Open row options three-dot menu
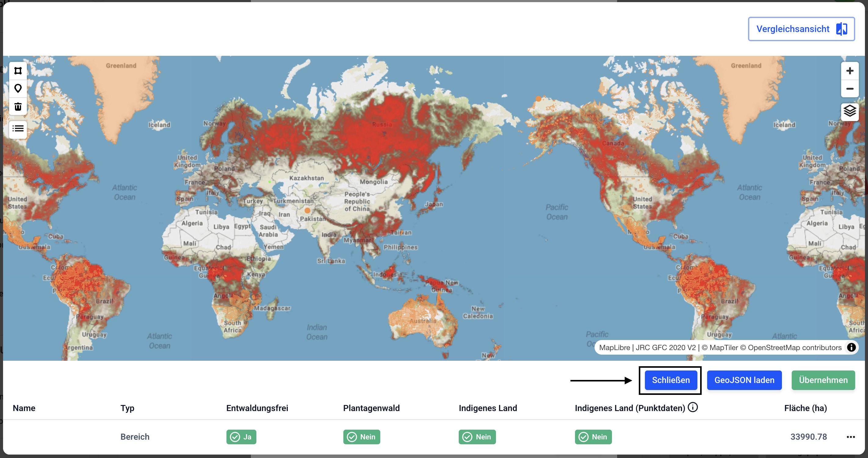868x458 pixels. point(851,437)
